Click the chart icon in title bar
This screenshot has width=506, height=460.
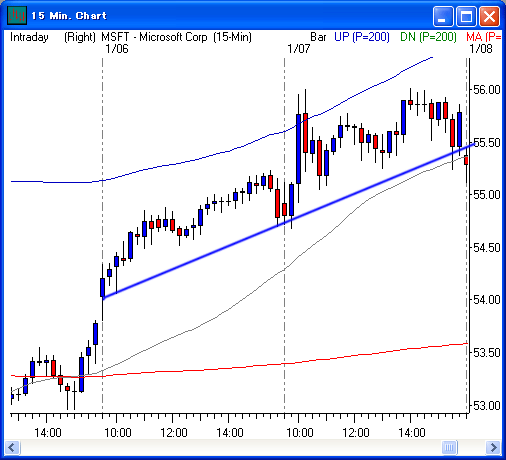(x=17, y=15)
